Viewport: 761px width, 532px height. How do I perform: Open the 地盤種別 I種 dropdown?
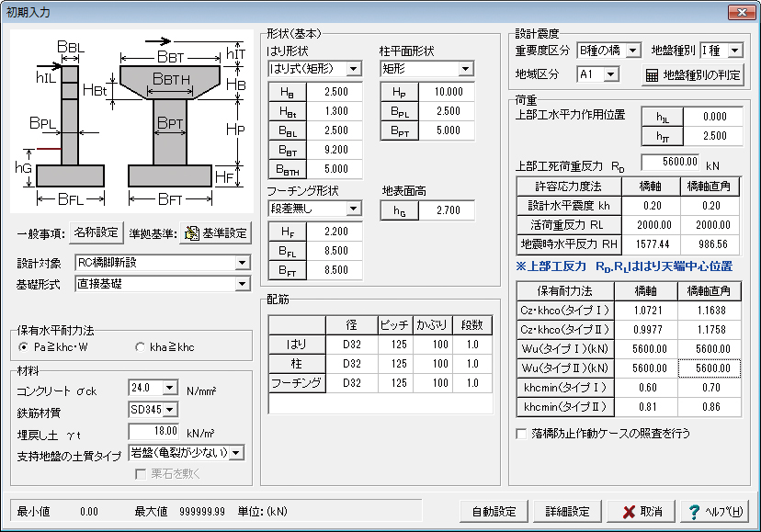735,51
